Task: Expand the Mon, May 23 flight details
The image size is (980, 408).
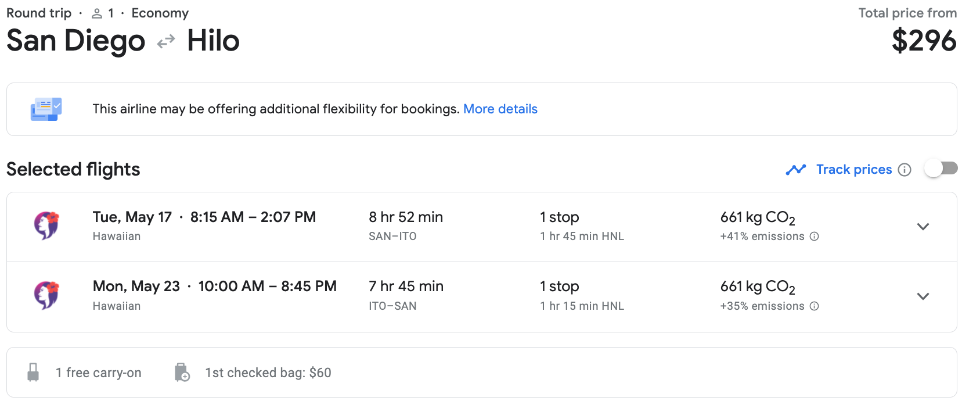Action: pyautogui.click(x=923, y=296)
